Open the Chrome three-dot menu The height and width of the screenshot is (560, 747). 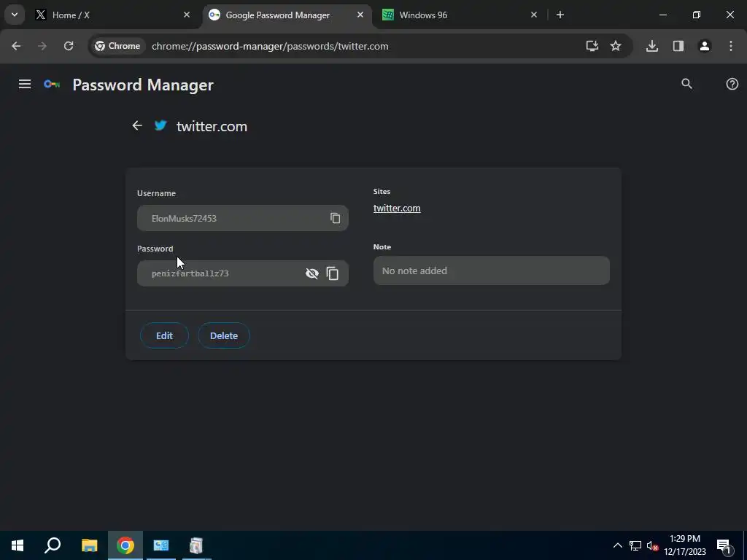pos(731,46)
